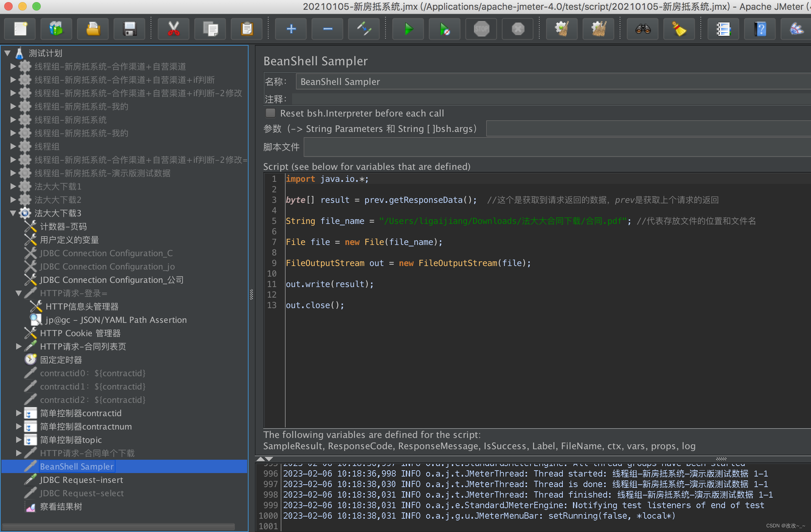Select the disabled JDBC Request-select item
This screenshot has height=532, width=811.
pos(82,493)
